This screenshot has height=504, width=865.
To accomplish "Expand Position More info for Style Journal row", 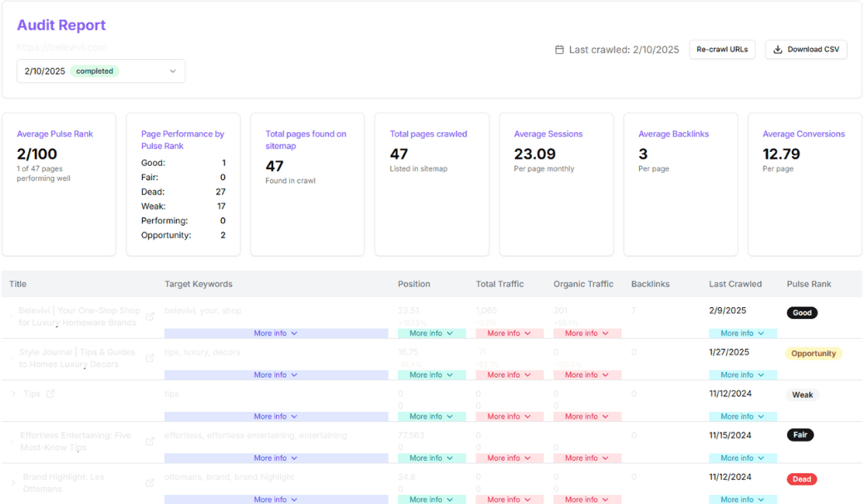I will (431, 375).
